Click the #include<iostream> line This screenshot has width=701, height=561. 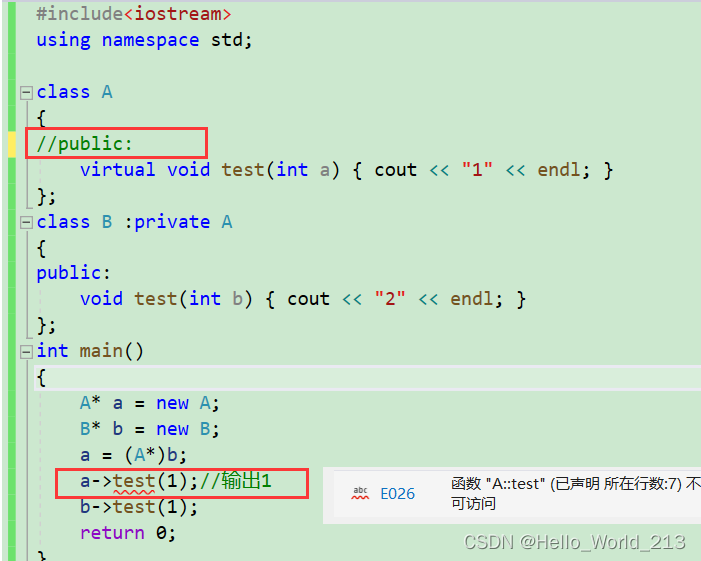[x=134, y=14]
